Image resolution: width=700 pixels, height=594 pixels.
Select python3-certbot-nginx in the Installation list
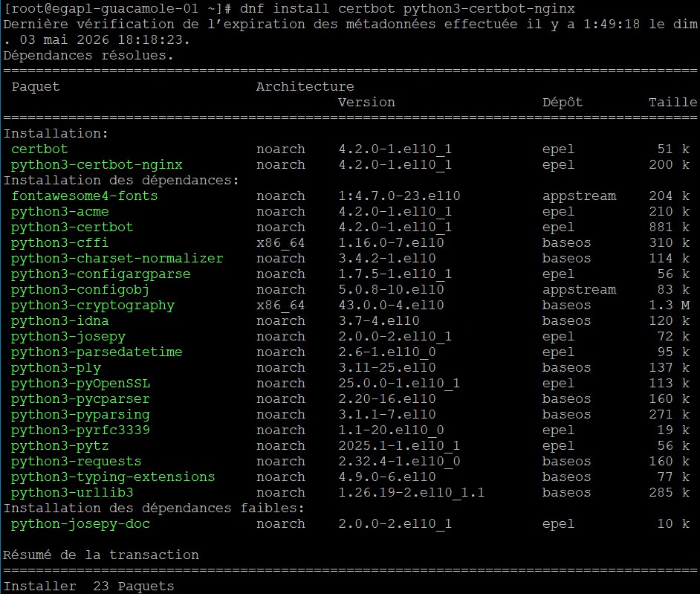[x=97, y=165]
